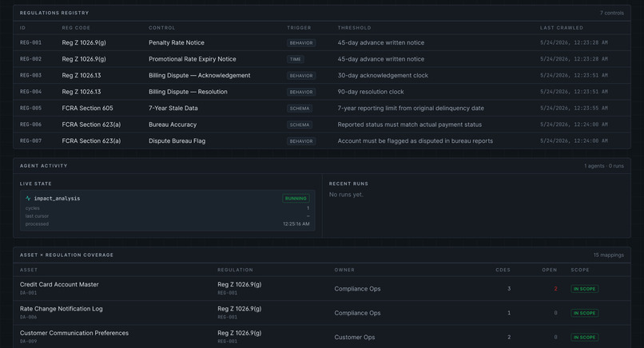Click IN SCOPE badge for Customer Communication Preferences
644x348 pixels.
584,338
